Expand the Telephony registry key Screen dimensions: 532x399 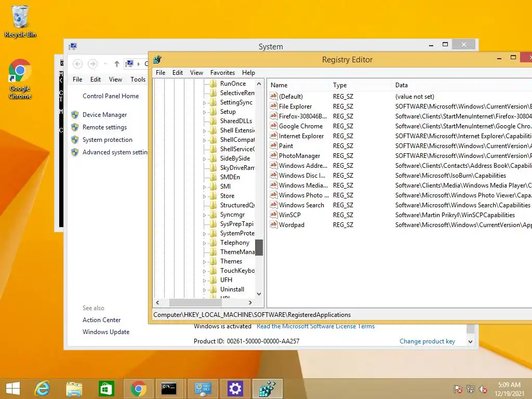(x=204, y=243)
